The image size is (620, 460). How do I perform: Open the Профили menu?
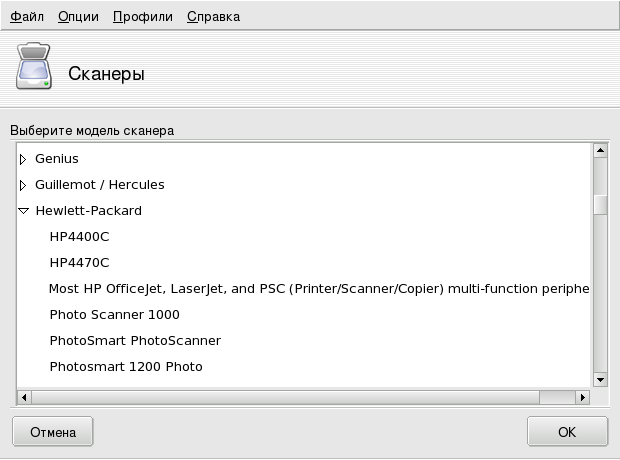(142, 17)
